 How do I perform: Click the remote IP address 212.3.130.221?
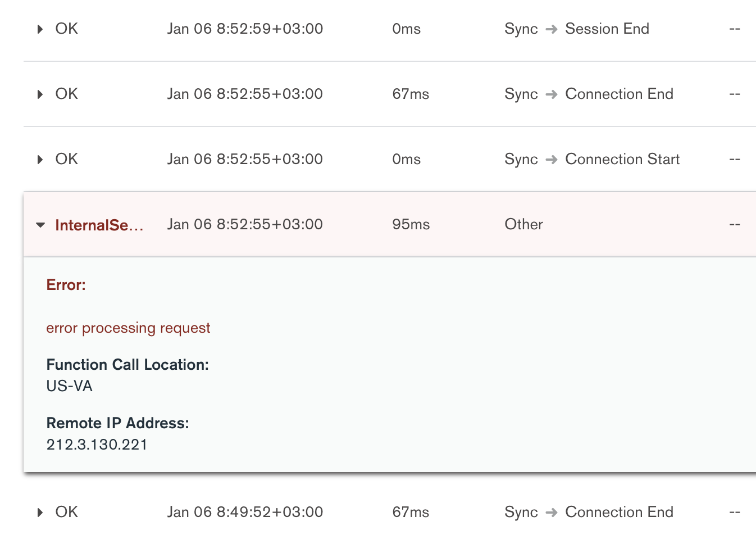[x=97, y=445]
